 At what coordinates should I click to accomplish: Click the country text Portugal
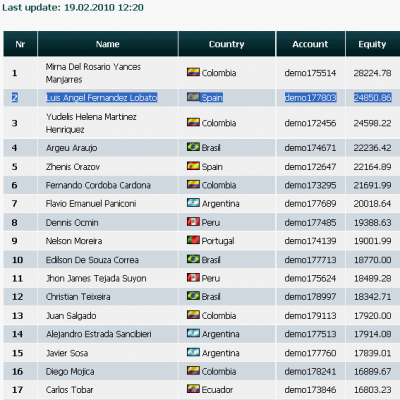[x=218, y=241]
